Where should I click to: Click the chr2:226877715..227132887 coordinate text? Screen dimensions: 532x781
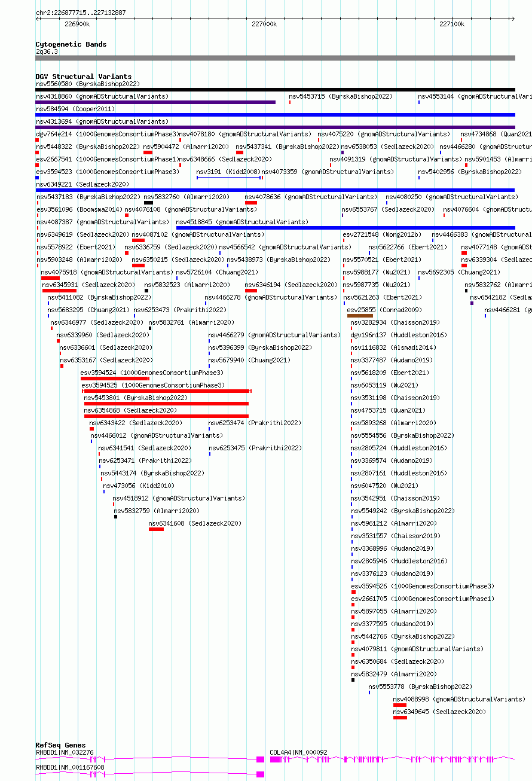(81, 13)
